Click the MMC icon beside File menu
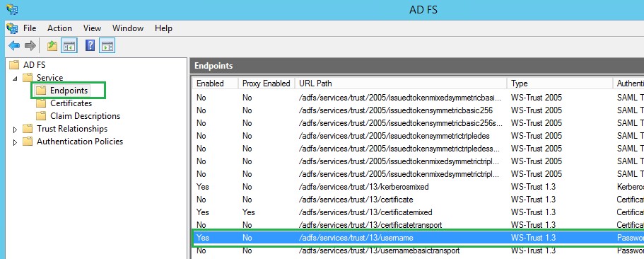644x259 pixels. (12, 28)
